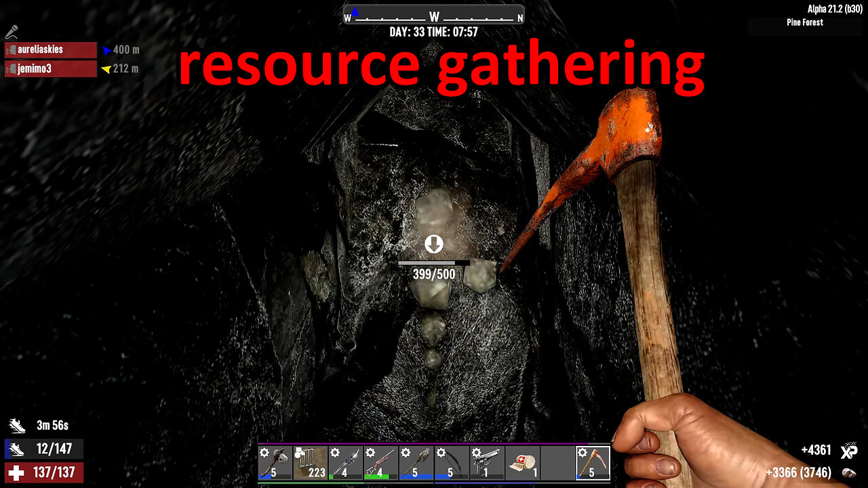The image size is (868, 488).
Task: Click the "DAY: 33 TIME: 07:57" readout
Action: pyautogui.click(x=434, y=32)
